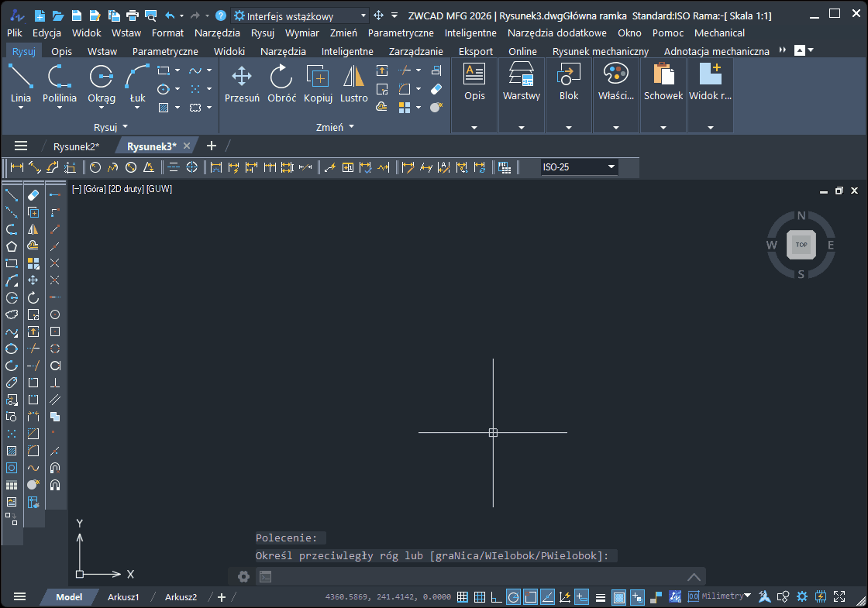Click the Blok button on the ribbon

(569, 85)
